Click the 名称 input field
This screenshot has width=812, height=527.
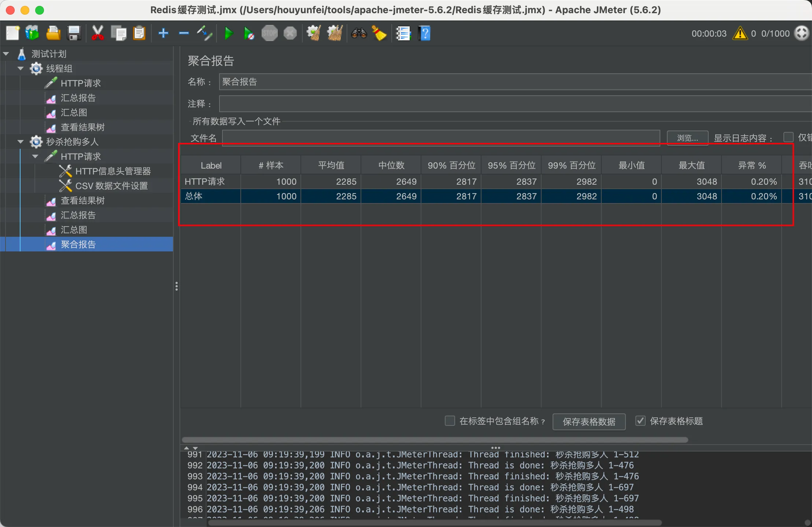point(515,82)
